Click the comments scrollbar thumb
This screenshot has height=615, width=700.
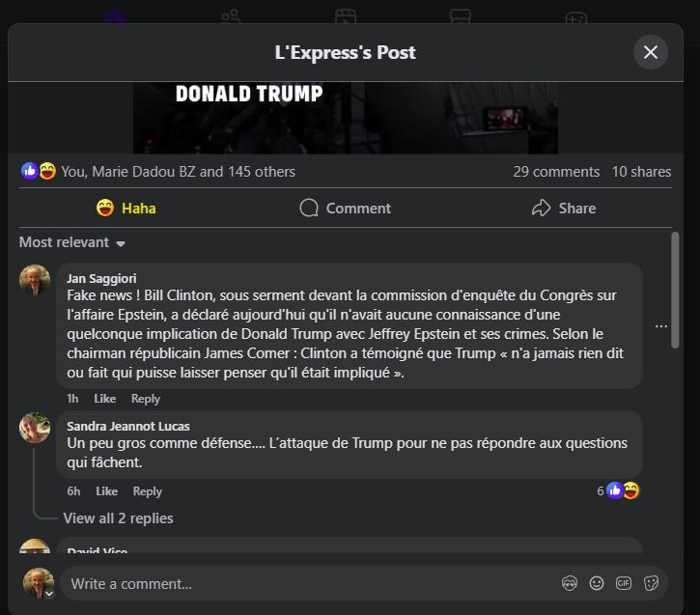[675, 290]
